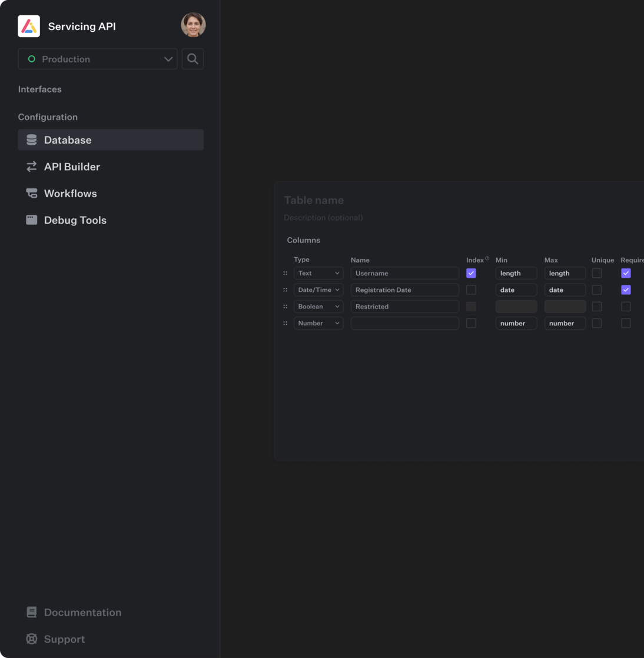The height and width of the screenshot is (658, 644).
Task: Disable the Index checkbox for Username
Action: pyautogui.click(x=471, y=273)
